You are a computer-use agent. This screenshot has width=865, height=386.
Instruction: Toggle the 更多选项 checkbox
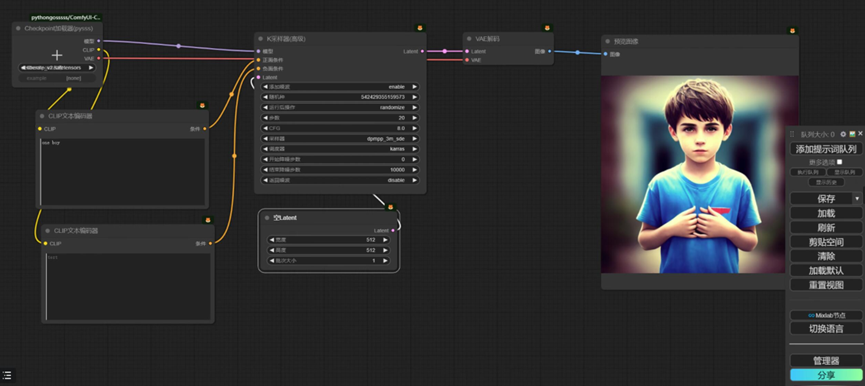(x=840, y=162)
